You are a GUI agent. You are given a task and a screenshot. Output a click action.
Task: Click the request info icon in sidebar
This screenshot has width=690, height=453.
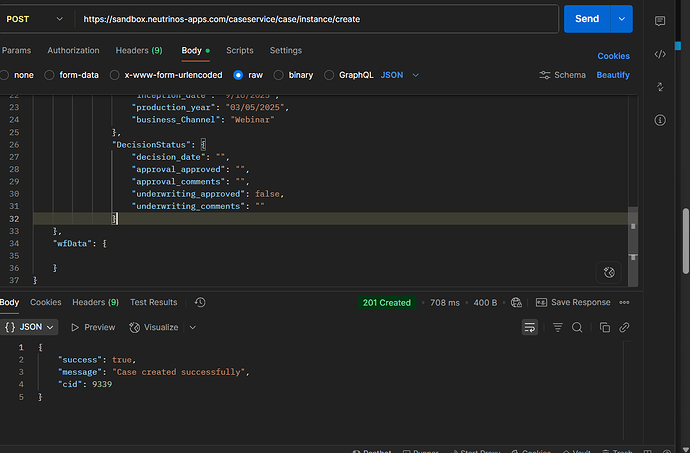(660, 120)
